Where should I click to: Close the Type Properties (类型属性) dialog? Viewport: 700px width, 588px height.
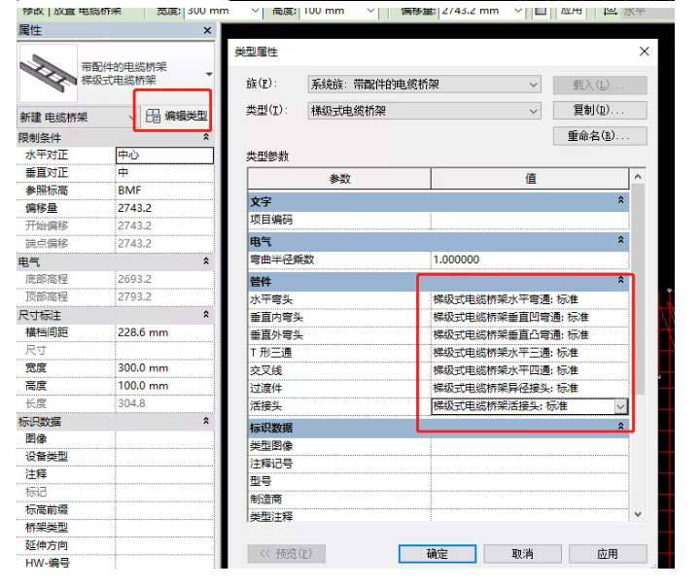pyautogui.click(x=644, y=52)
